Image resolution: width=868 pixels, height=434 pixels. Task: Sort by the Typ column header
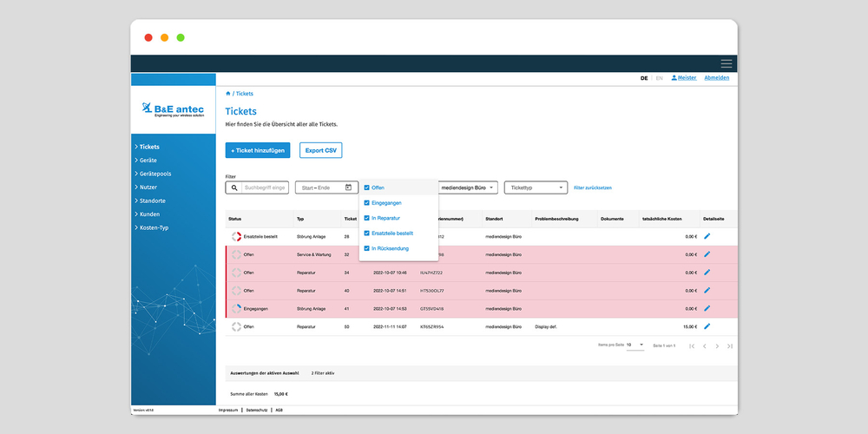pyautogui.click(x=300, y=220)
